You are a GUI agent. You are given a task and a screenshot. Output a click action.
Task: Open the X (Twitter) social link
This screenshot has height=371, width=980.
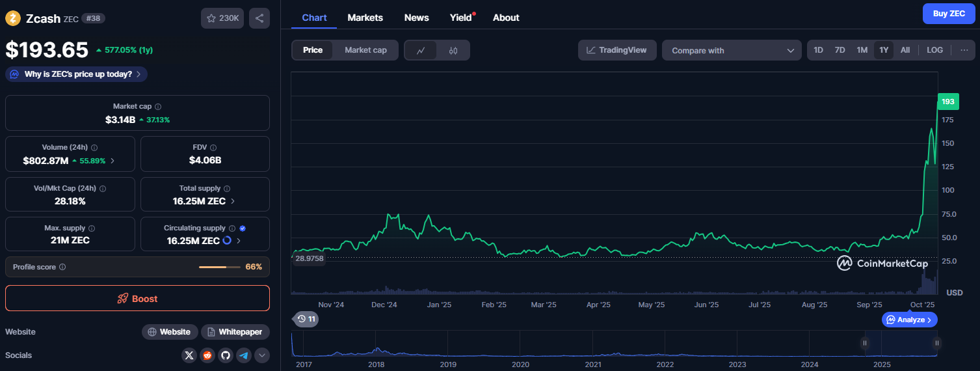pyautogui.click(x=189, y=355)
